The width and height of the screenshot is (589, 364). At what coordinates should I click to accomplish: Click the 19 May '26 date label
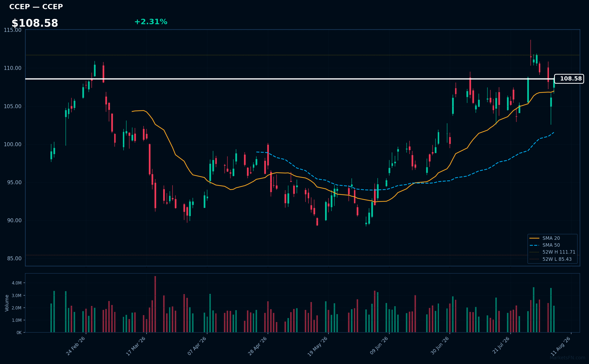point(317,346)
